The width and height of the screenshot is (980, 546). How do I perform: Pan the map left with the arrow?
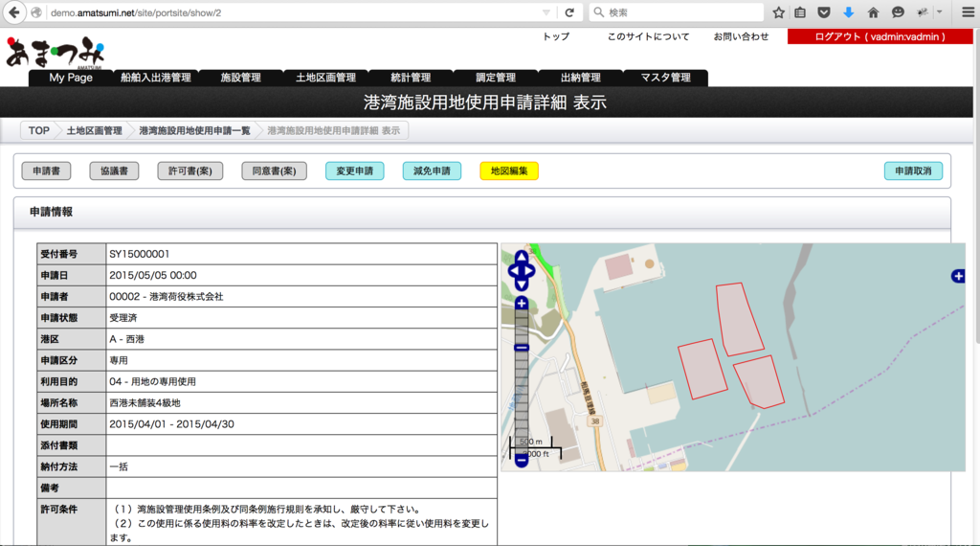pyautogui.click(x=513, y=271)
